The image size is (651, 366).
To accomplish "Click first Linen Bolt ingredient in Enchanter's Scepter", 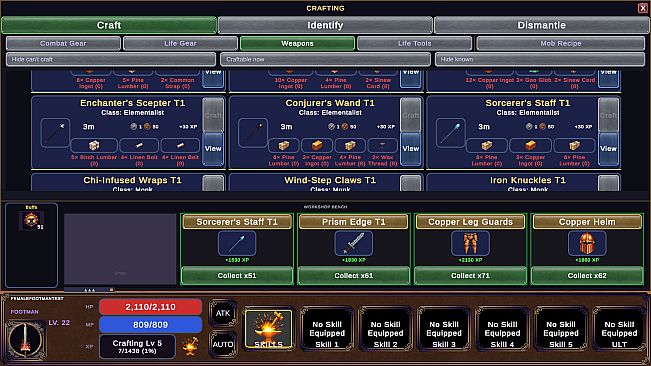I will [139, 146].
